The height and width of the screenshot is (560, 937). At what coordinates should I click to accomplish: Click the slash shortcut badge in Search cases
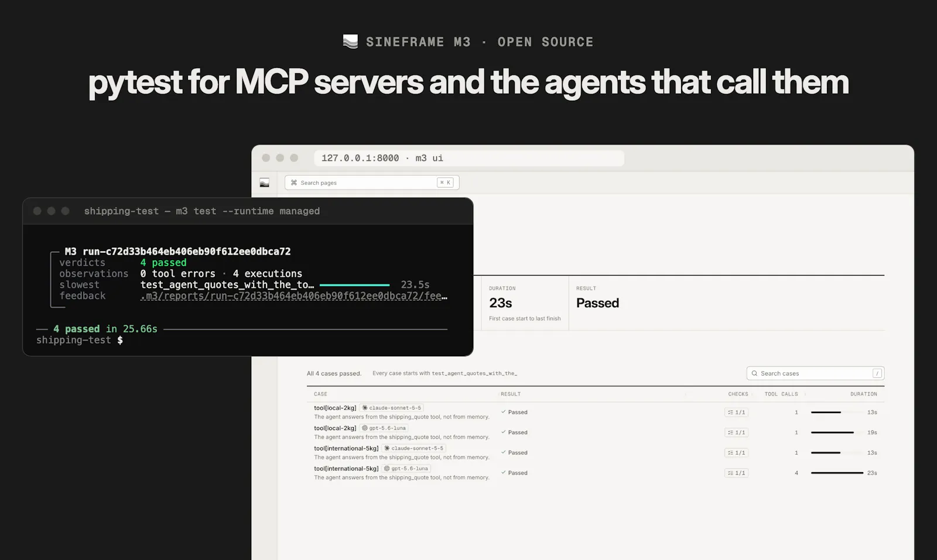877,373
